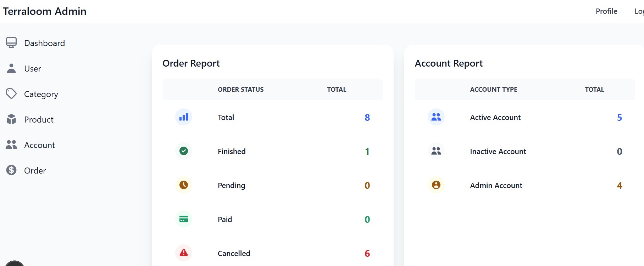
Task: Open the Profile link in header
Action: tap(606, 11)
